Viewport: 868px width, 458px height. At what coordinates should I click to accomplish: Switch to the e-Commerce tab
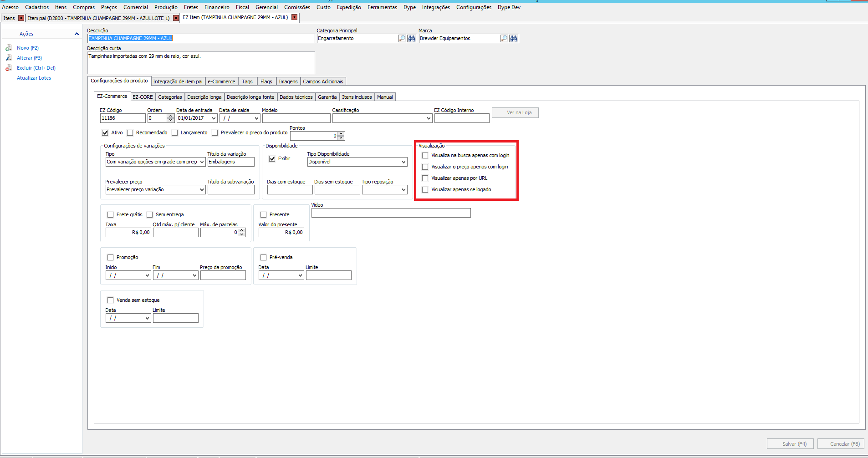[x=221, y=81]
